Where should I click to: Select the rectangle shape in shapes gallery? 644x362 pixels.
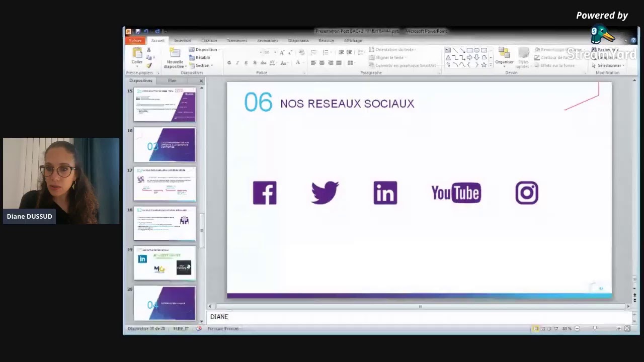coord(469,50)
